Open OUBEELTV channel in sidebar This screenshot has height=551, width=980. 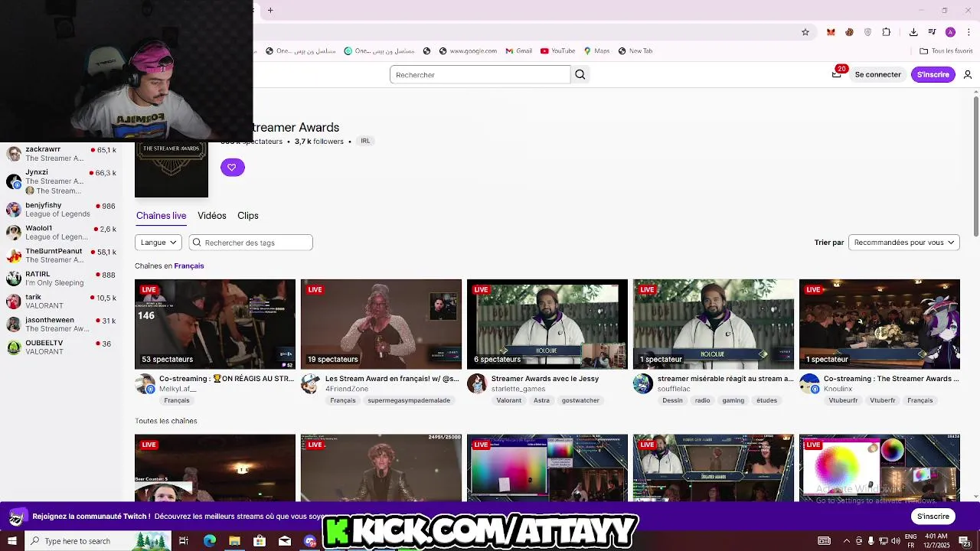tap(61, 347)
